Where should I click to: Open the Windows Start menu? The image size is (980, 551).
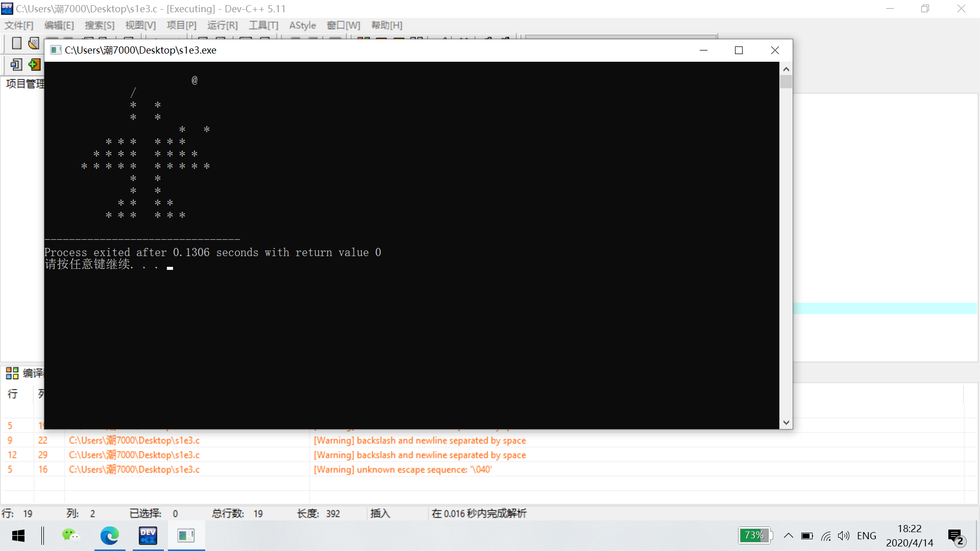pyautogui.click(x=18, y=536)
